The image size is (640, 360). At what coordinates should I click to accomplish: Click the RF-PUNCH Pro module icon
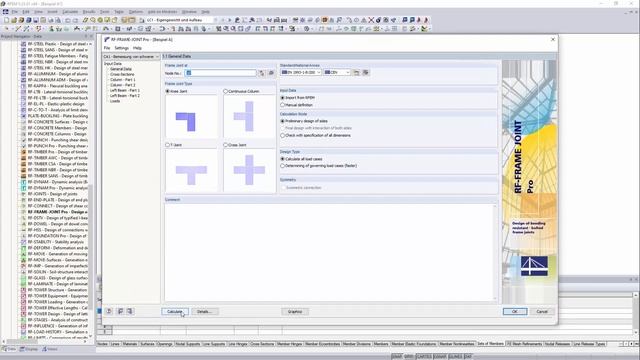click(x=24, y=146)
